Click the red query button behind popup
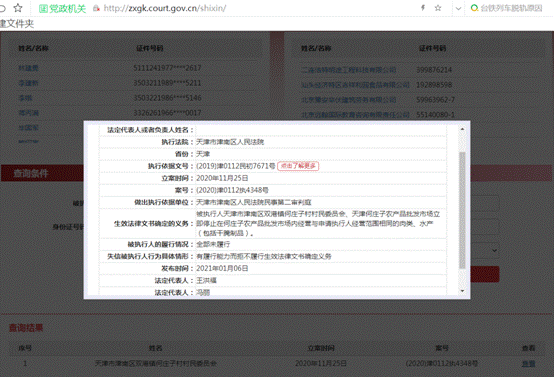The image size is (554, 377). click(484, 274)
